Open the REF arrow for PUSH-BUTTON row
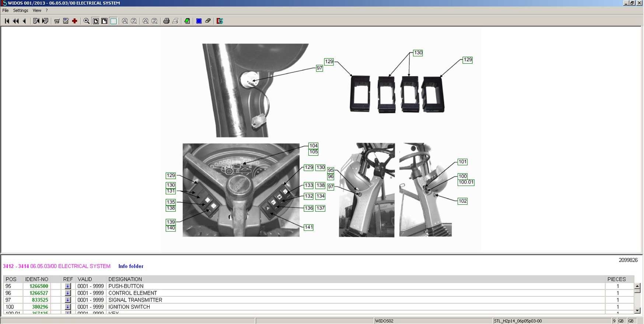644x324 pixels. [x=68, y=286]
